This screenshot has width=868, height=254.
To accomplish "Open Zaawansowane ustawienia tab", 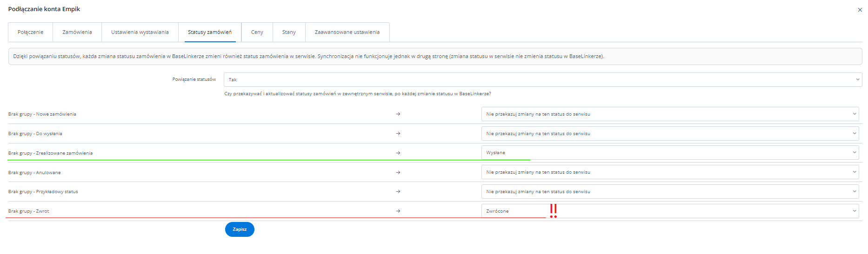I will coord(347,32).
